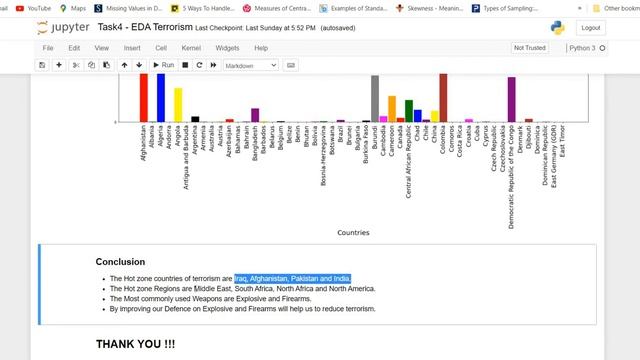Click the purple Bangladesh bar

pos(255,115)
